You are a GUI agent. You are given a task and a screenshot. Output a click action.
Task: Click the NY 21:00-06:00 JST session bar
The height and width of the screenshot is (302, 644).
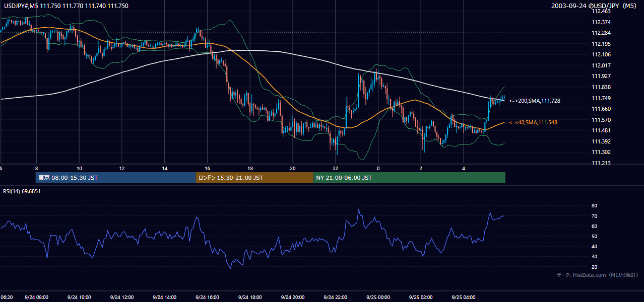click(409, 178)
